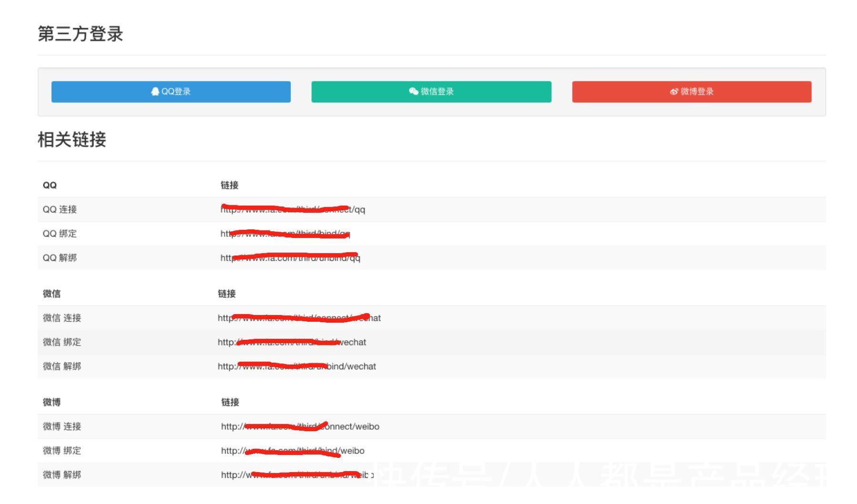This screenshot has width=857, height=504.
Task: Open the 微博 解绑 link URL
Action: coord(297,475)
